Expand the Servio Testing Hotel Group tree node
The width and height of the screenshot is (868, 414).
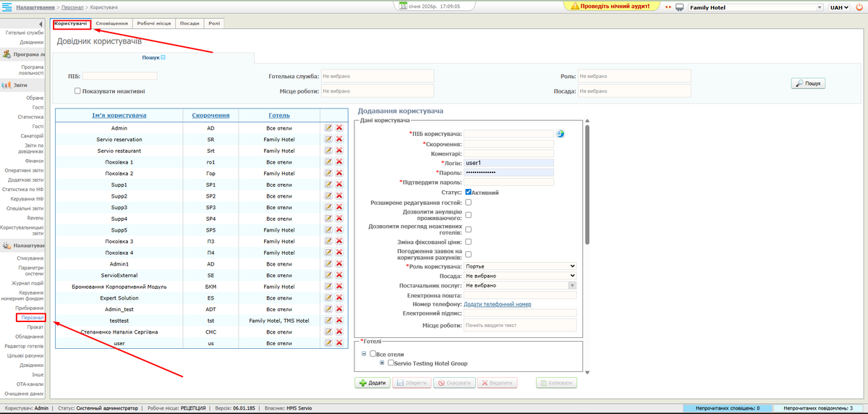[382, 363]
